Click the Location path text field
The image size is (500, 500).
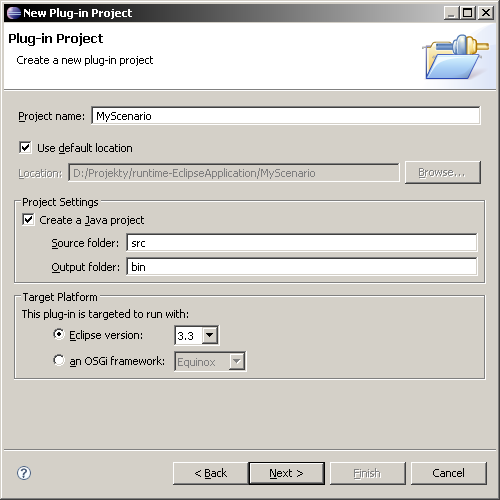point(234,173)
